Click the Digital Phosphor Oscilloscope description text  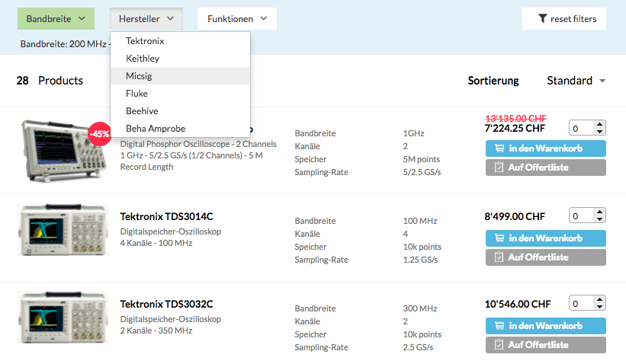198,155
